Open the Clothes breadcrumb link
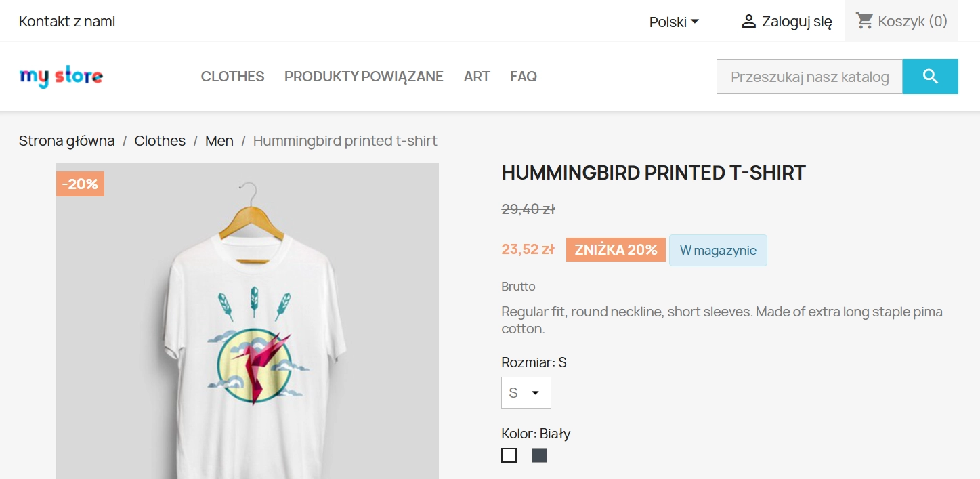This screenshot has width=980, height=479. point(160,140)
